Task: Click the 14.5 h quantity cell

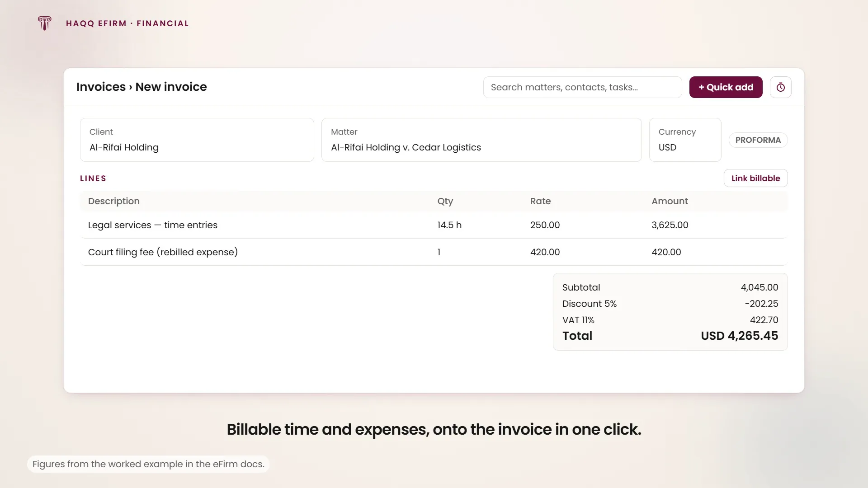Action: click(449, 225)
